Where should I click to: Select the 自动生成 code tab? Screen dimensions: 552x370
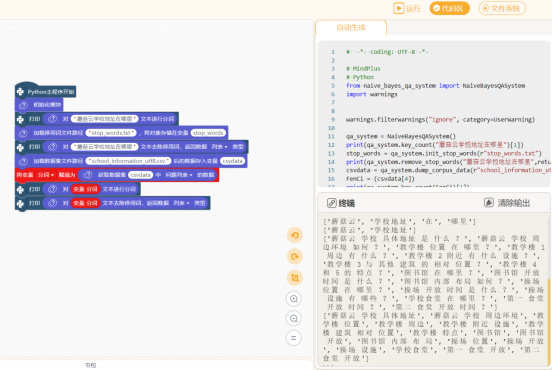[351, 27]
